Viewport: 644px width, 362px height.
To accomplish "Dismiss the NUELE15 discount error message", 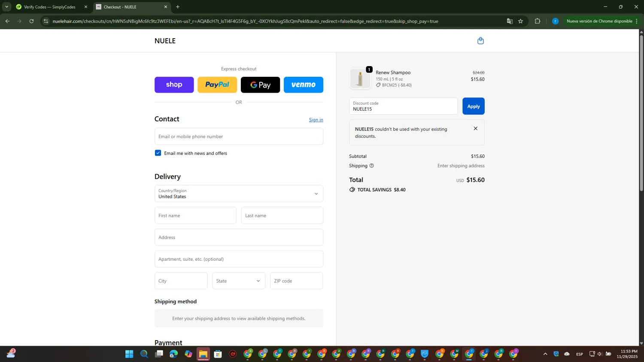I will pos(475,129).
